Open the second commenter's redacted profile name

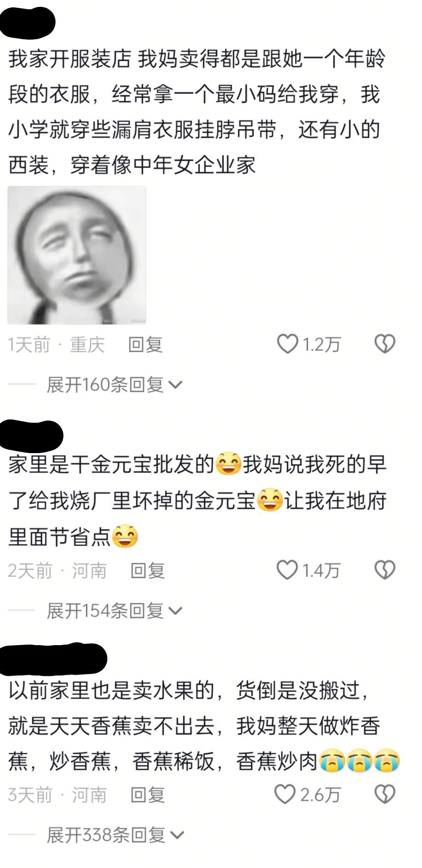click(31, 435)
